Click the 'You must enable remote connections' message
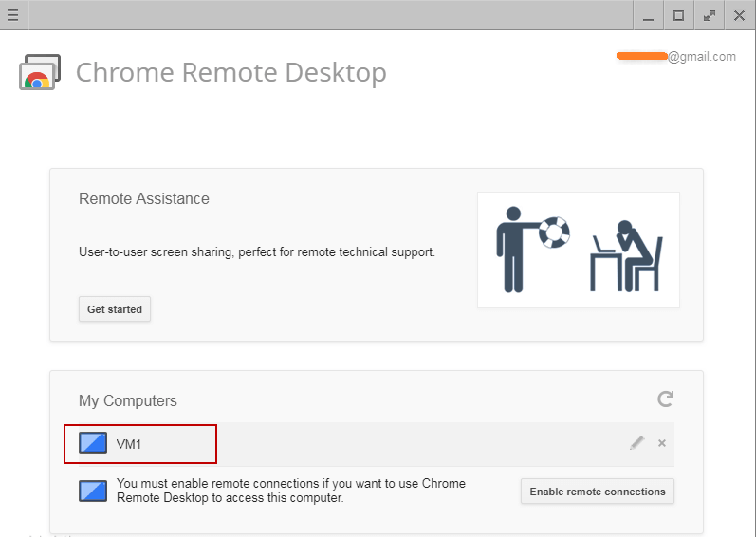756x557 pixels. [x=291, y=491]
